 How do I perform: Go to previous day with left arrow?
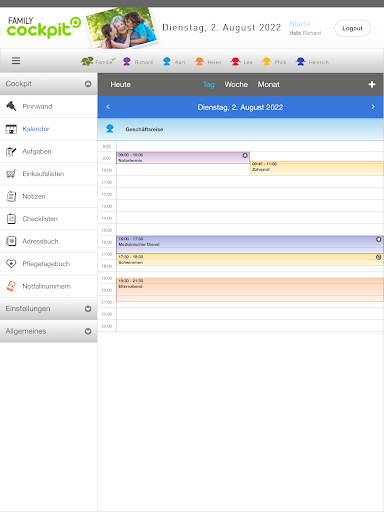(x=108, y=107)
